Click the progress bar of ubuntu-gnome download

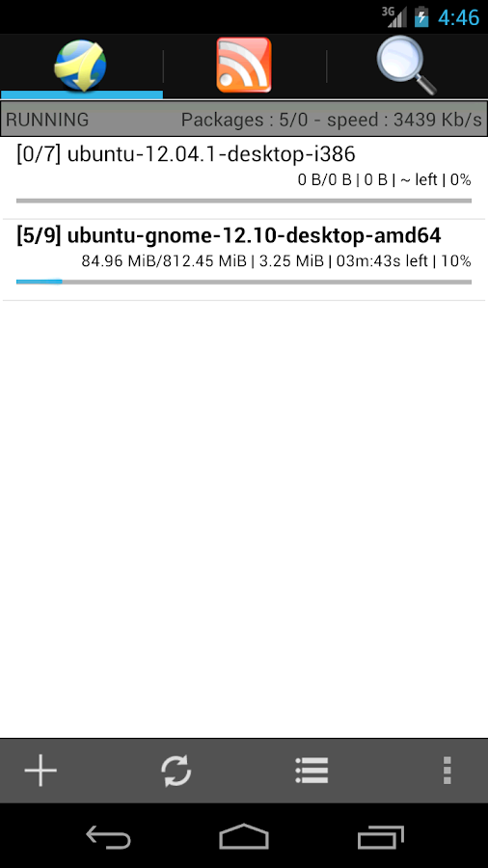244,282
